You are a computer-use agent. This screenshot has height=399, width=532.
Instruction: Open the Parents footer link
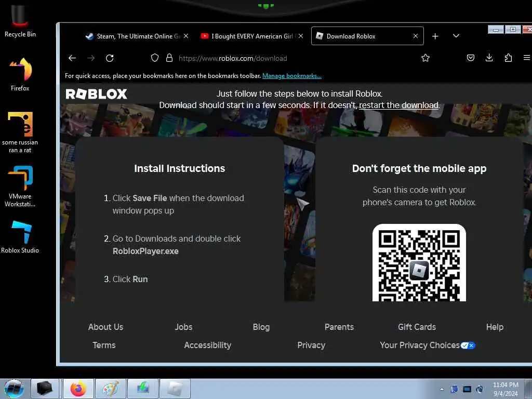(339, 327)
